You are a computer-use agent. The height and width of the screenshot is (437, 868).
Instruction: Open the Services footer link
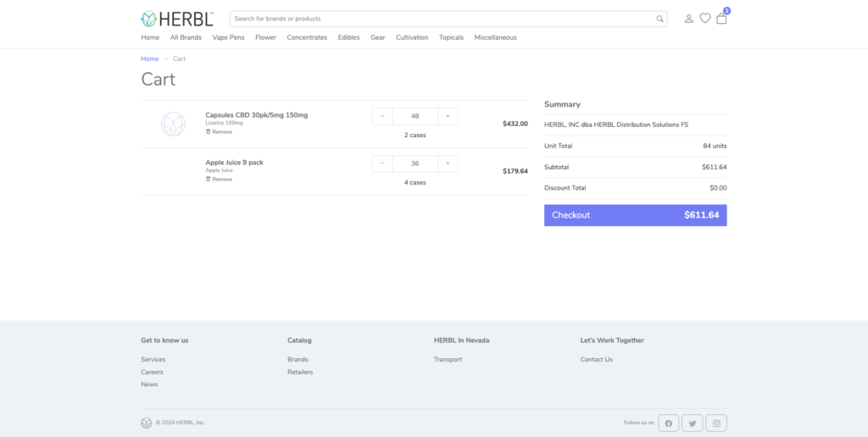[153, 360]
